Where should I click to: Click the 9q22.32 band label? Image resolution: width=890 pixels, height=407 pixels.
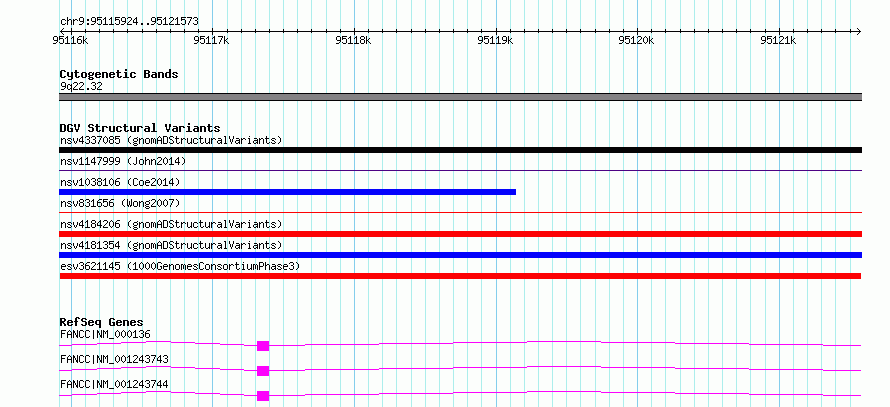tap(81, 87)
